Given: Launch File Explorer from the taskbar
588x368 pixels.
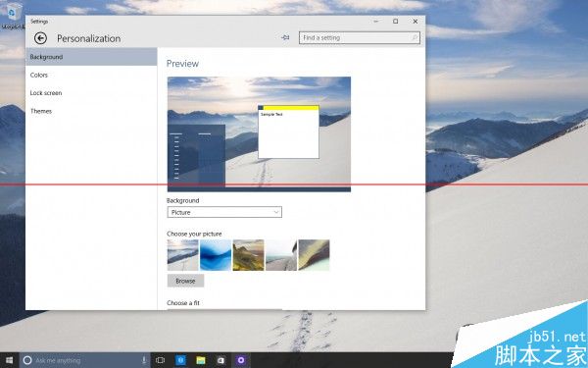Looking at the screenshot, I should pos(201,360).
